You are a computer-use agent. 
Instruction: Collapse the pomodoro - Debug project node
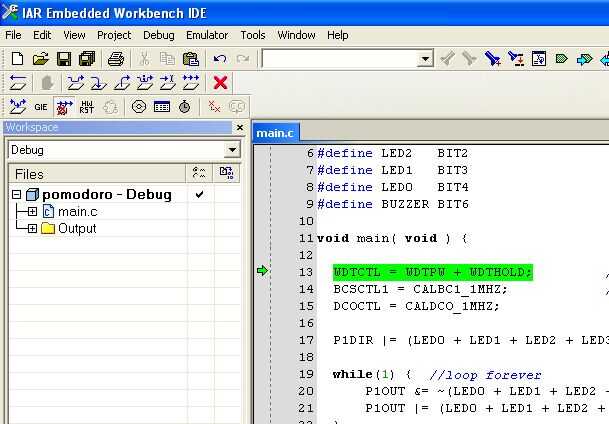click(x=16, y=195)
